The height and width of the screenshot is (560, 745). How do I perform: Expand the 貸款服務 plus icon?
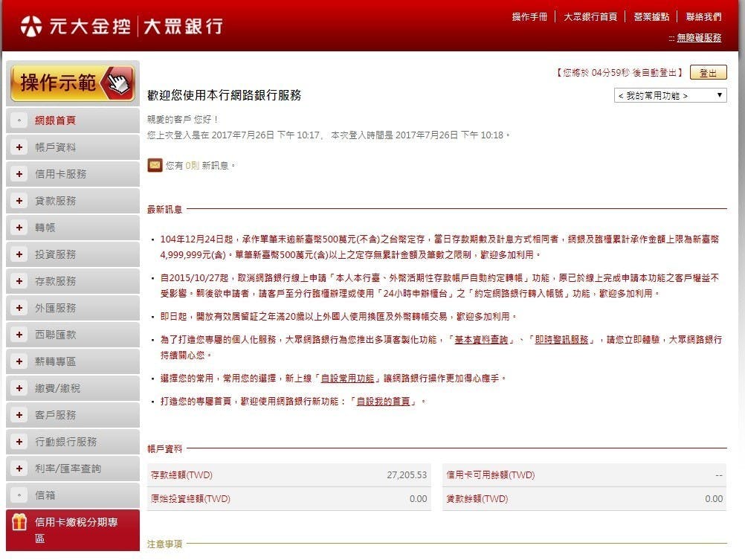pyautogui.click(x=19, y=201)
